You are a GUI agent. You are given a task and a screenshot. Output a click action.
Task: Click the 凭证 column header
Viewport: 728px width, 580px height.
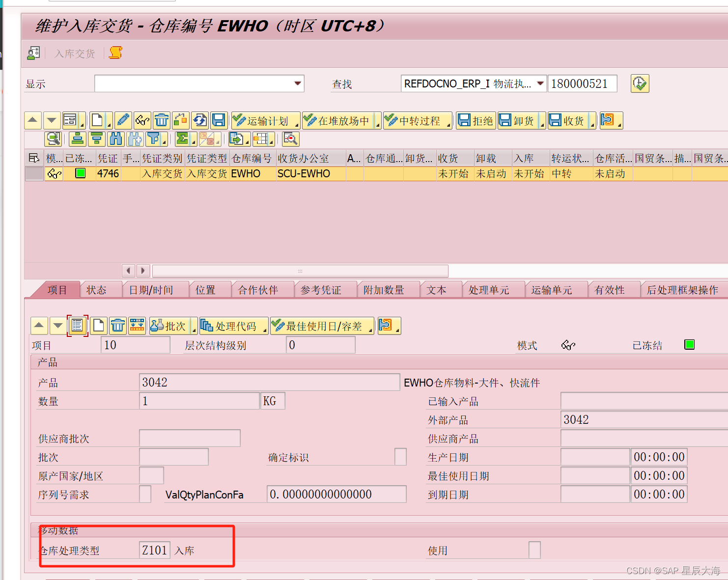(x=108, y=158)
